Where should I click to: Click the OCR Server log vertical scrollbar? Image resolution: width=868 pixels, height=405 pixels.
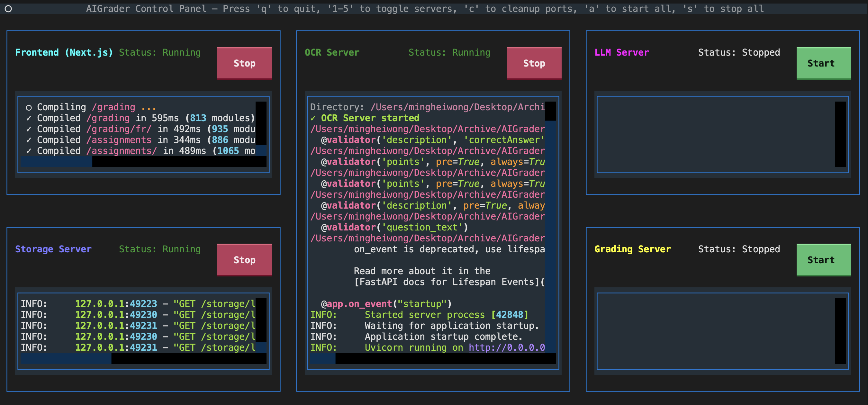(551, 227)
